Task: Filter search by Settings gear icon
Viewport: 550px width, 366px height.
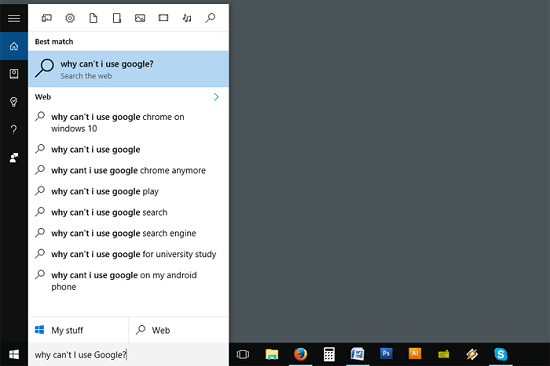Action: pyautogui.click(x=70, y=18)
